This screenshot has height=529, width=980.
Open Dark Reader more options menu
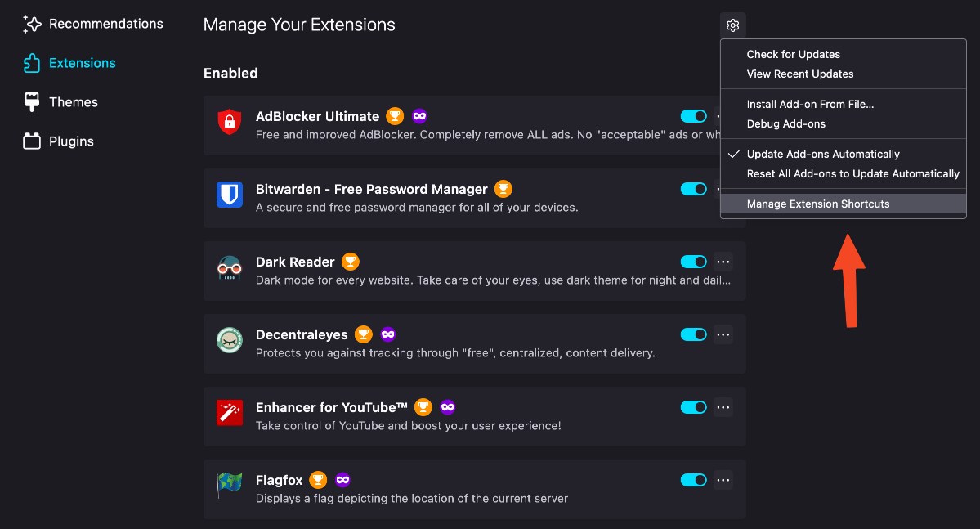[x=723, y=262]
